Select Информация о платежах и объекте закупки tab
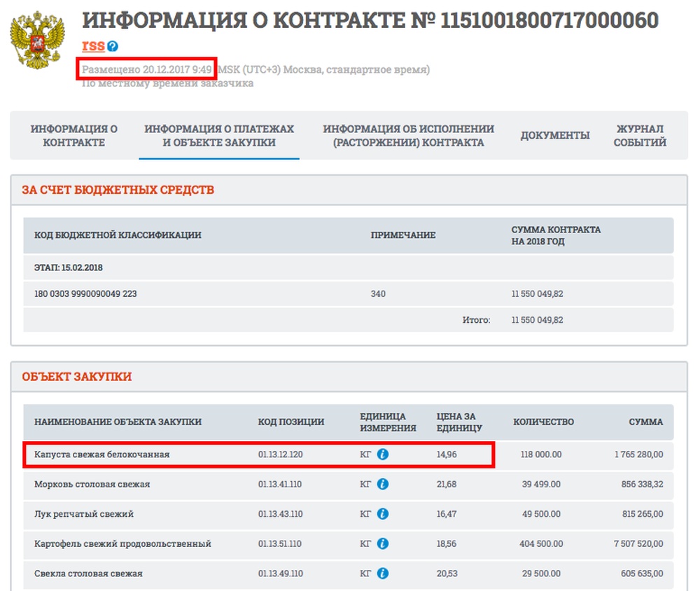 (219, 136)
